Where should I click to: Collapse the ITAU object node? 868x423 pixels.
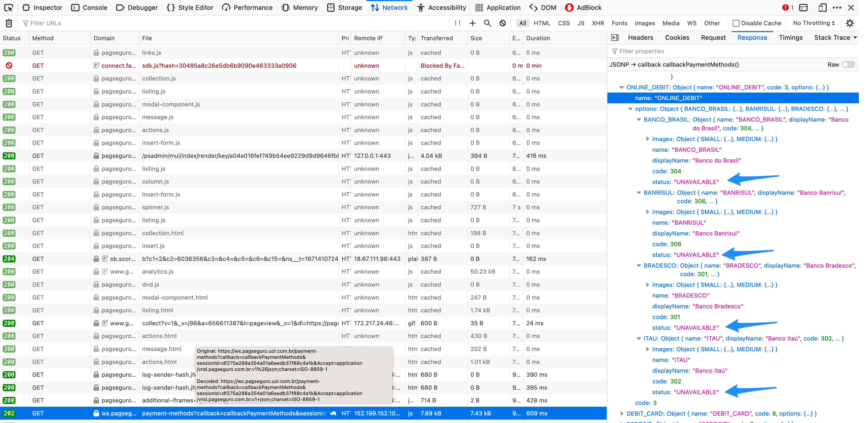[639, 339]
